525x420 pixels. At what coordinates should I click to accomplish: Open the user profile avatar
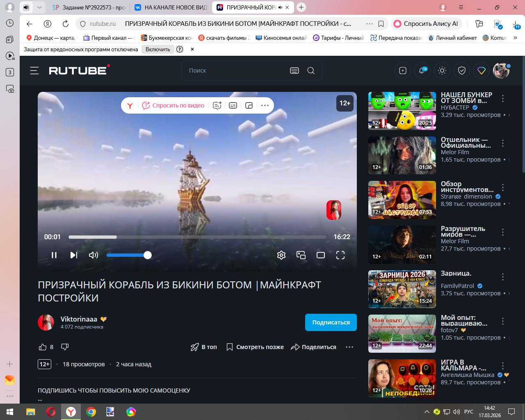coord(501,71)
